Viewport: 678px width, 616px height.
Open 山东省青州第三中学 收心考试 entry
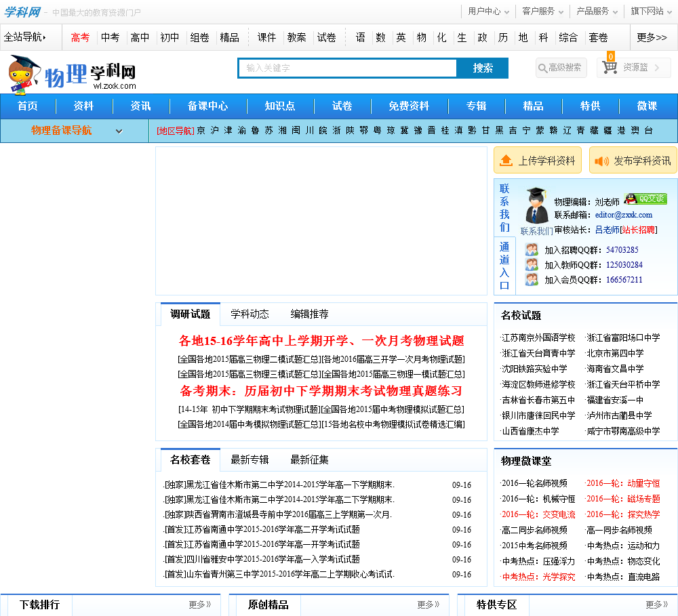pyautogui.click(x=279, y=575)
